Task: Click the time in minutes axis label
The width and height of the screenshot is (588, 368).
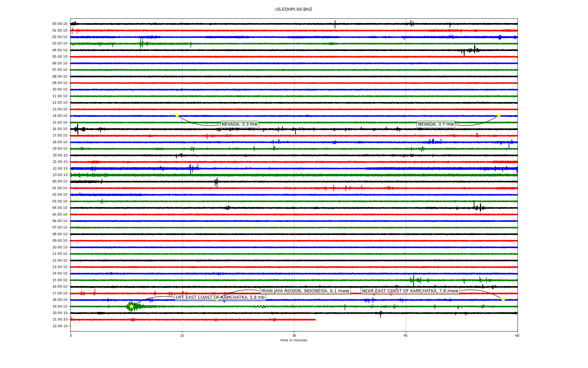Action: 294,340
